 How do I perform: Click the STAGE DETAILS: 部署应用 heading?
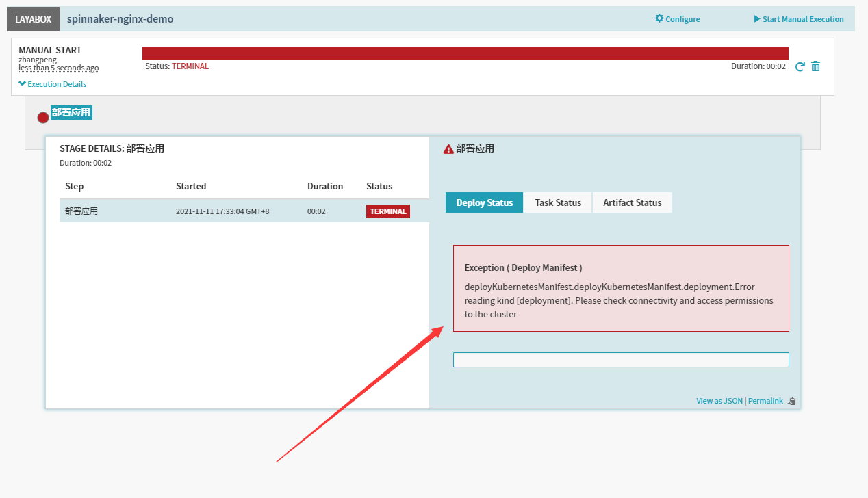(x=112, y=148)
